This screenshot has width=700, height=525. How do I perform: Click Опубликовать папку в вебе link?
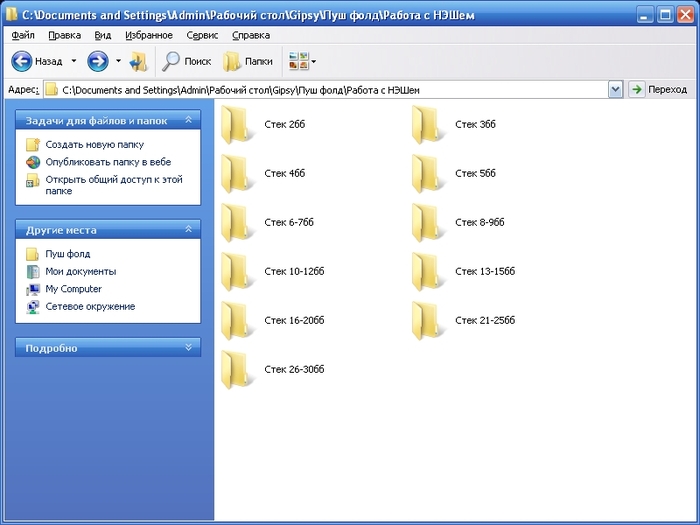coord(108,162)
